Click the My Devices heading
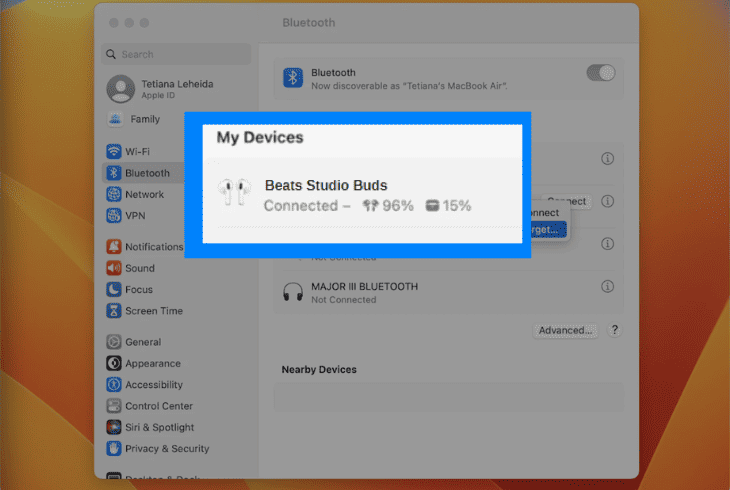This screenshot has height=490, width=730. click(260, 137)
